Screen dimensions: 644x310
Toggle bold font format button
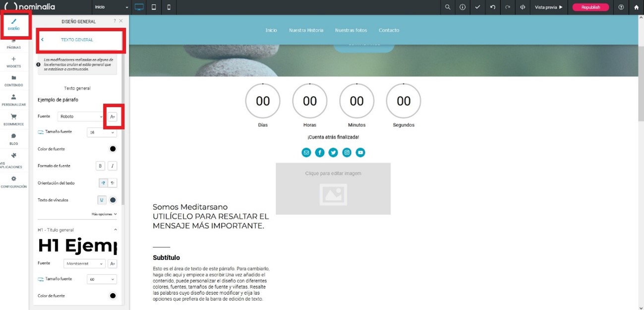point(100,166)
